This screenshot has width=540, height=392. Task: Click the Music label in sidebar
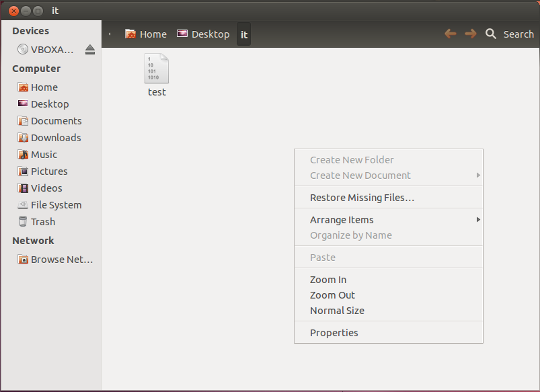click(x=44, y=155)
